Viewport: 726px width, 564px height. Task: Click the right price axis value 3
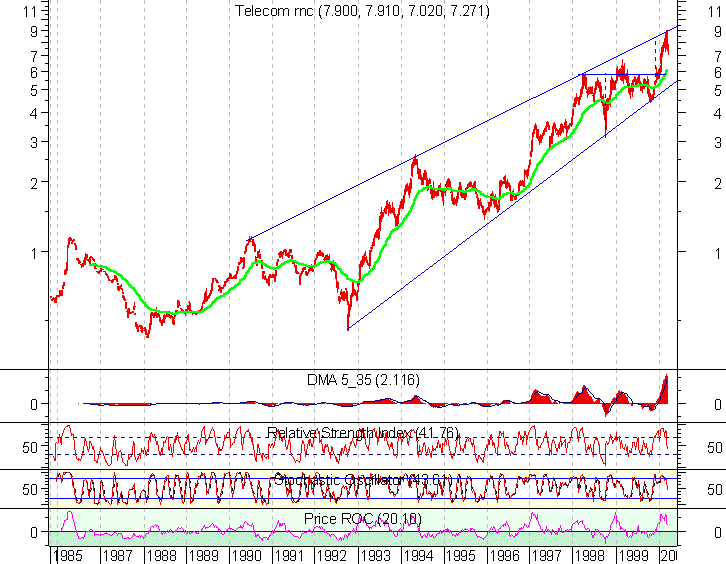[x=718, y=142]
